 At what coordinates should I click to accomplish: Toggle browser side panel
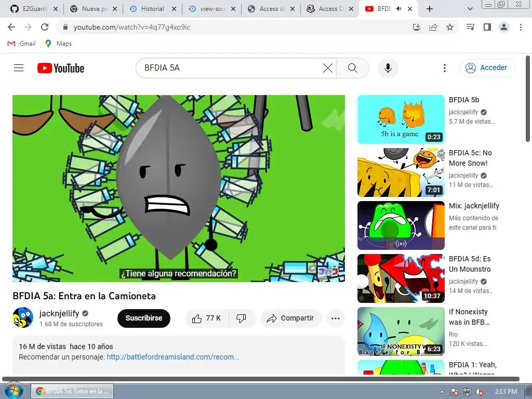point(487,27)
